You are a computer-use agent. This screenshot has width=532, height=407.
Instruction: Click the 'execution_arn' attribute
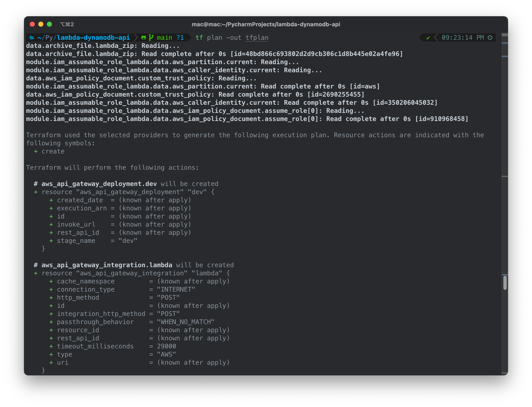(82, 208)
